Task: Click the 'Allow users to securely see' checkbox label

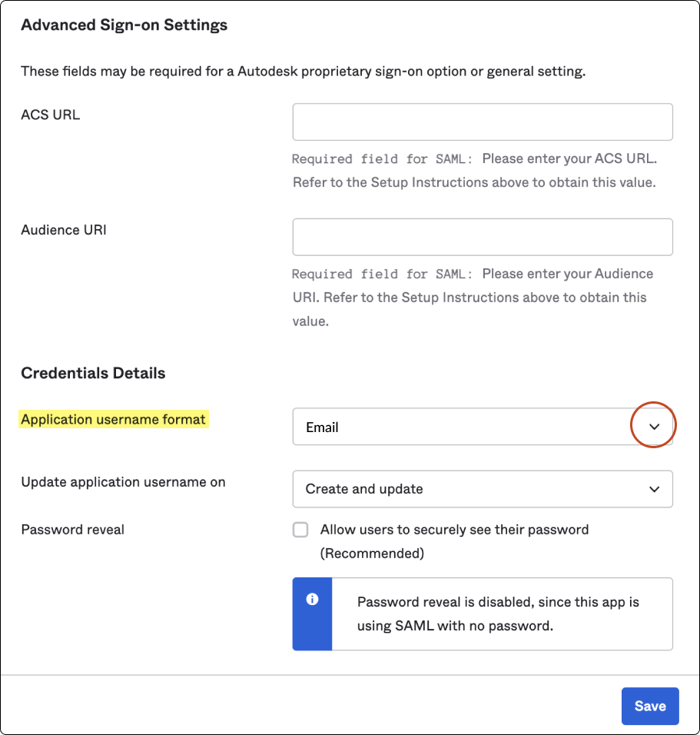Action: [454, 530]
